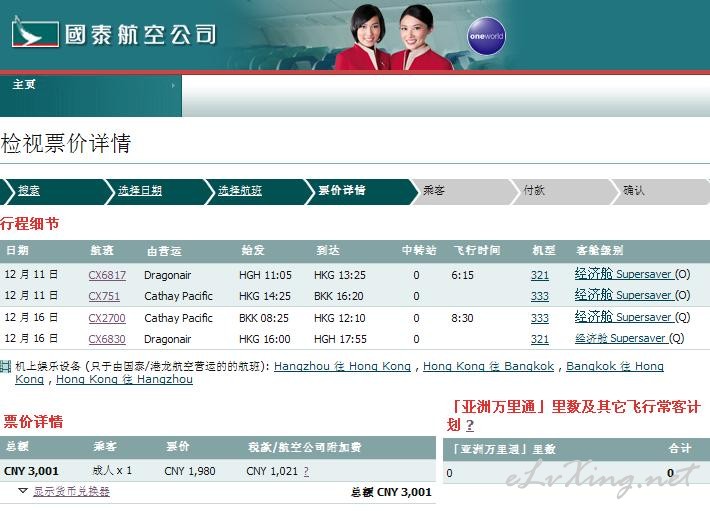This screenshot has width=710, height=511.
Task: Click the 由营运 column header
Action: [164, 251]
